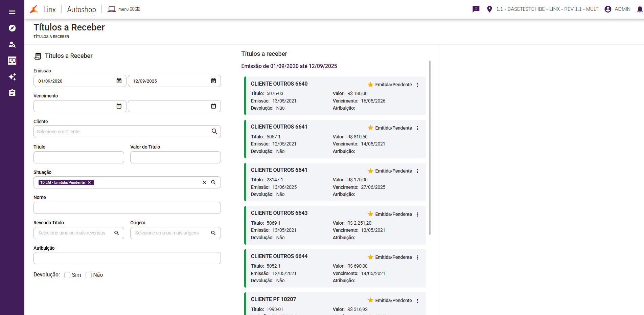Click the notification bell icon
This screenshot has height=315, width=644.
tap(639, 9)
